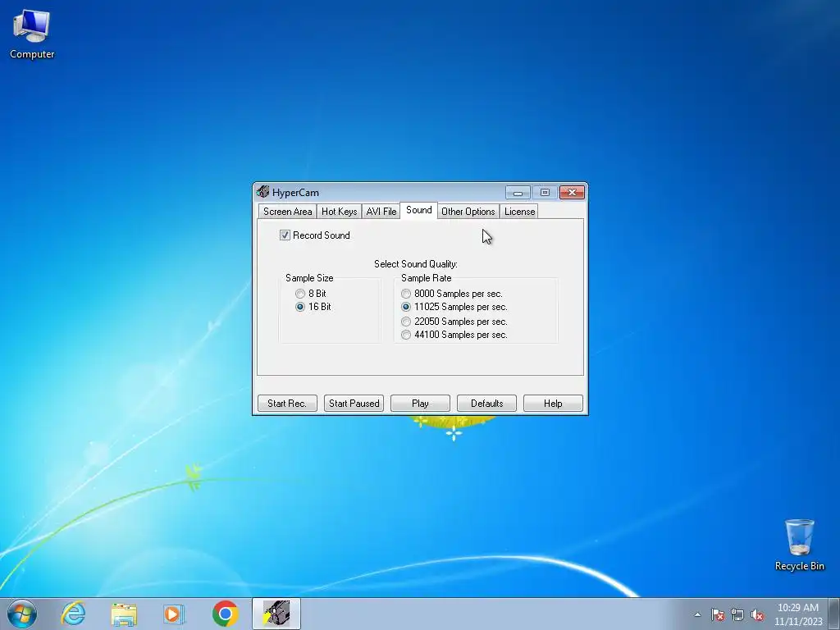
Task: Restore settings with the Defaults button
Action: click(x=486, y=404)
